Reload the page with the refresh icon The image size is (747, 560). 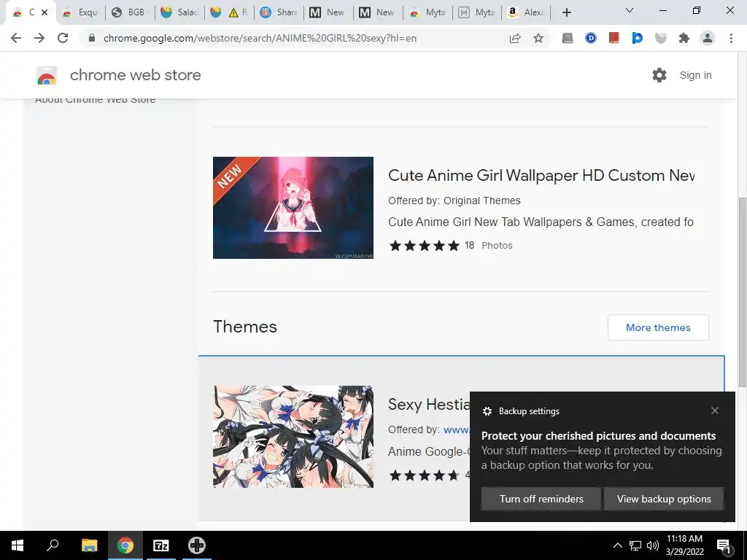click(x=63, y=38)
